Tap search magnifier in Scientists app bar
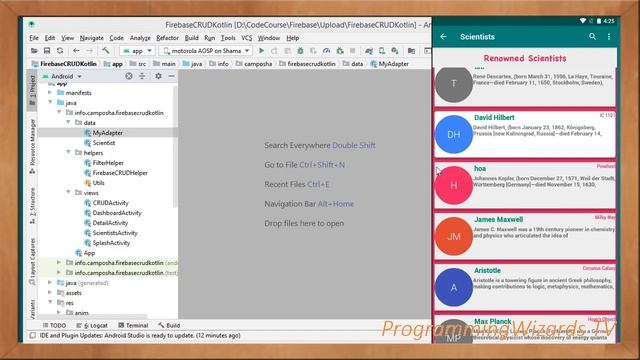The height and width of the screenshot is (360, 640). click(x=592, y=37)
